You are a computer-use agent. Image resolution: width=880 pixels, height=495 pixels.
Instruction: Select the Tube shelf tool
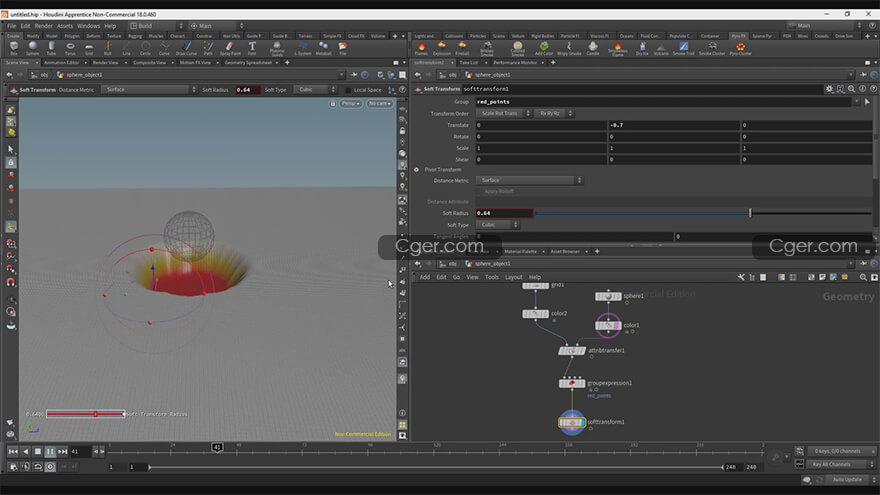(51, 48)
